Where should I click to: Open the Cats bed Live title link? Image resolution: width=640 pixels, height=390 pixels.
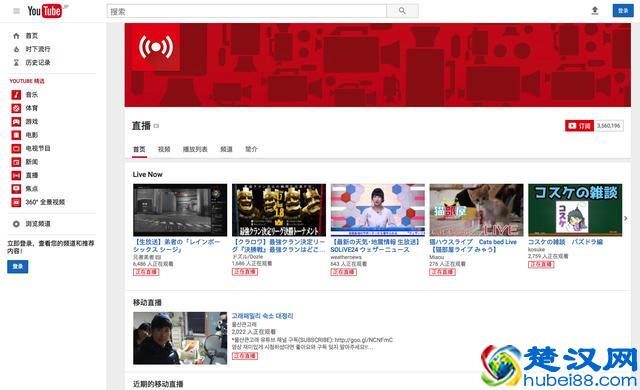pos(473,246)
